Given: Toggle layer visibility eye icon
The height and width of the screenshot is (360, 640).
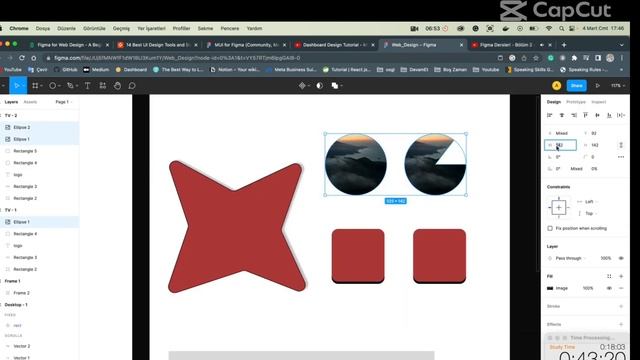Looking at the screenshot, I should (621, 258).
